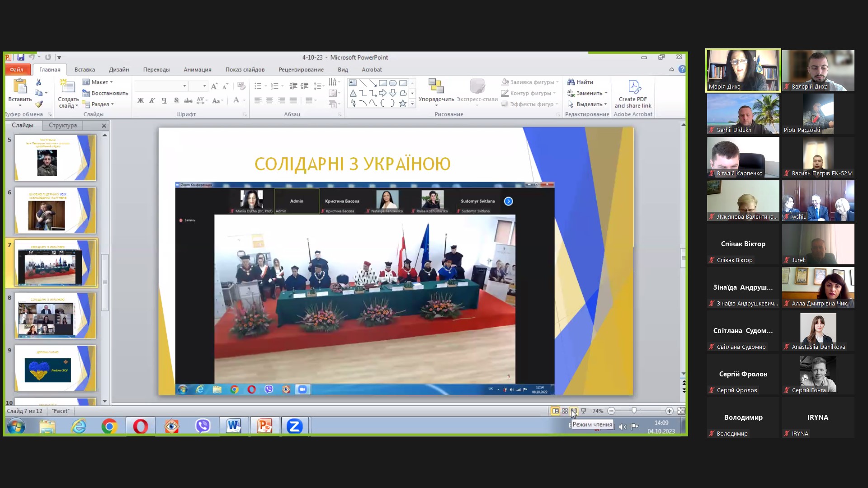868x488 pixels.
Task: Select the Format Painter brush icon
Action: click(x=39, y=104)
